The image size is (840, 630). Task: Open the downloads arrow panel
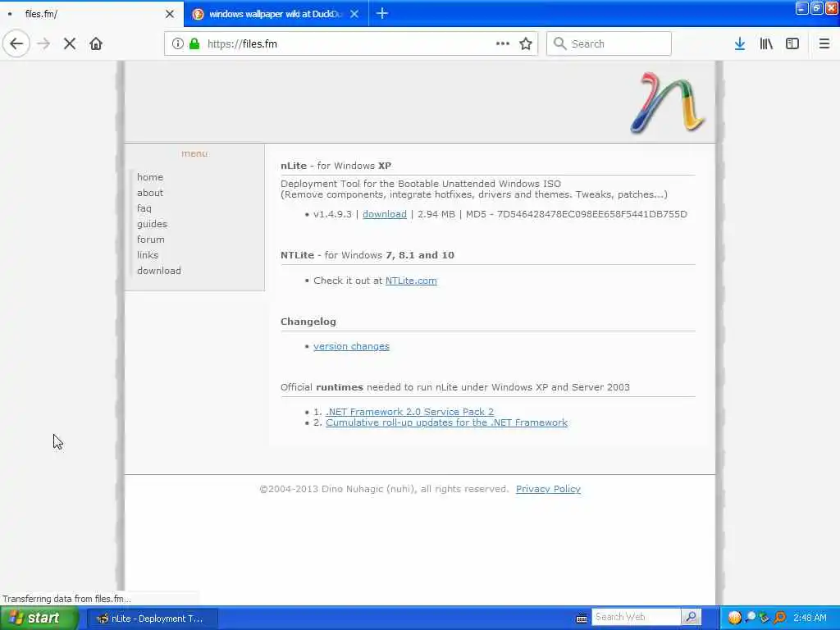click(x=740, y=44)
